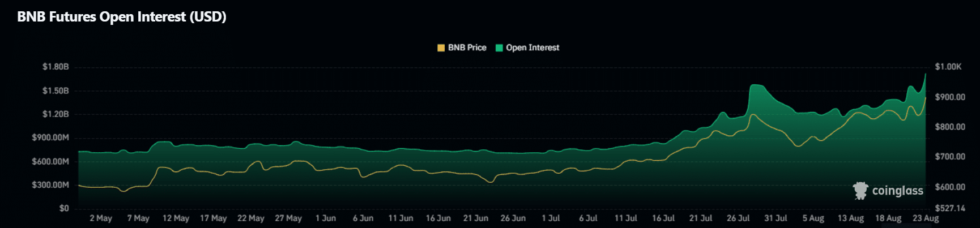
Task: Click the 7 May date label
Action: [138, 218]
